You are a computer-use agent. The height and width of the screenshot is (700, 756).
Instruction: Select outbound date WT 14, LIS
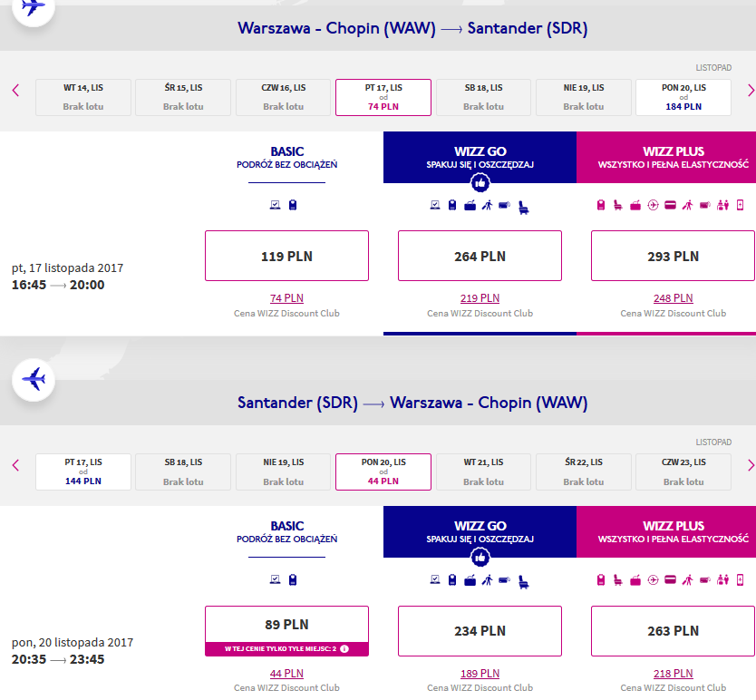(x=82, y=97)
